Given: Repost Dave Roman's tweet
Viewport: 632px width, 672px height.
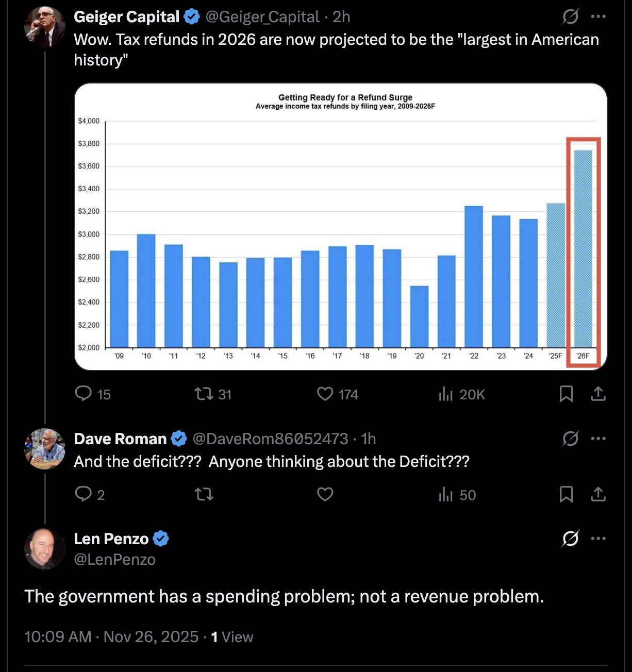Looking at the screenshot, I should click(204, 495).
